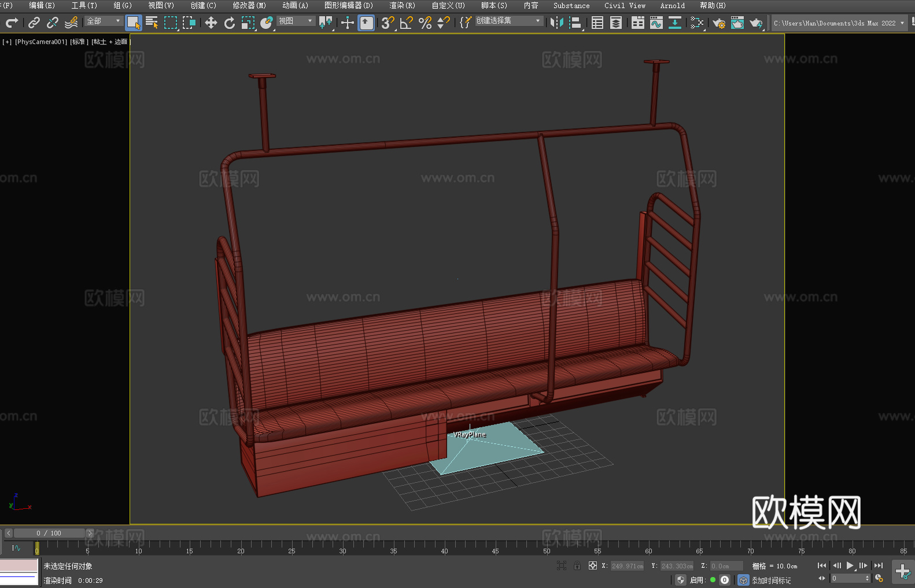Screen dimensions: 915x588
Task: Open Rendered Frame Window
Action: coord(737,23)
